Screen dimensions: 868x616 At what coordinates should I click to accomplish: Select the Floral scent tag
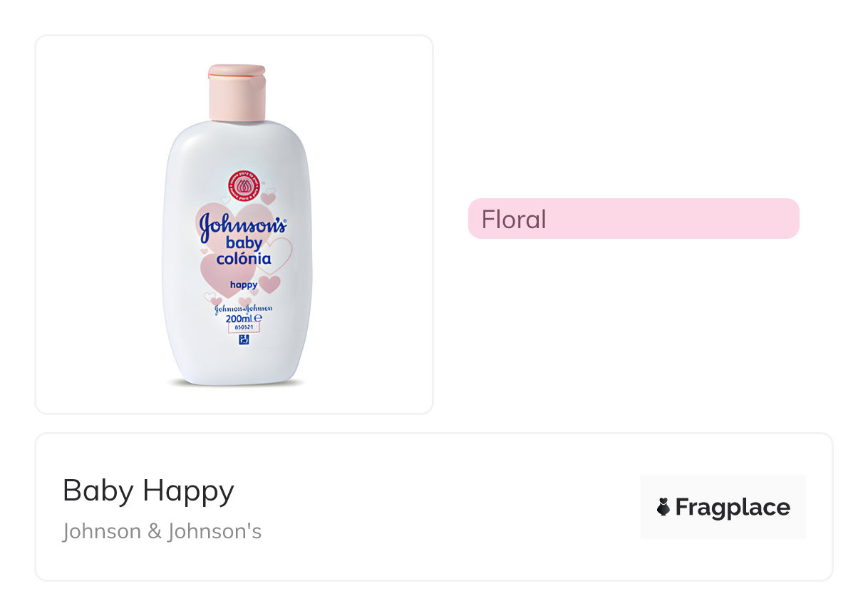click(633, 219)
